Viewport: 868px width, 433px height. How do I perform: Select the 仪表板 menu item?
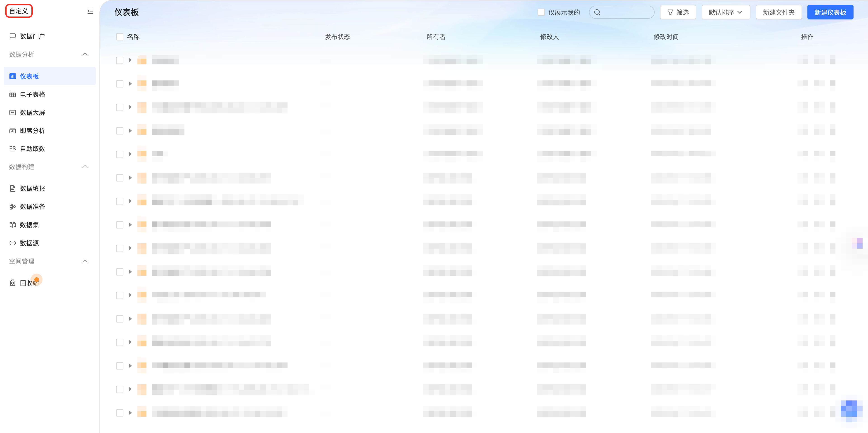[x=29, y=76]
